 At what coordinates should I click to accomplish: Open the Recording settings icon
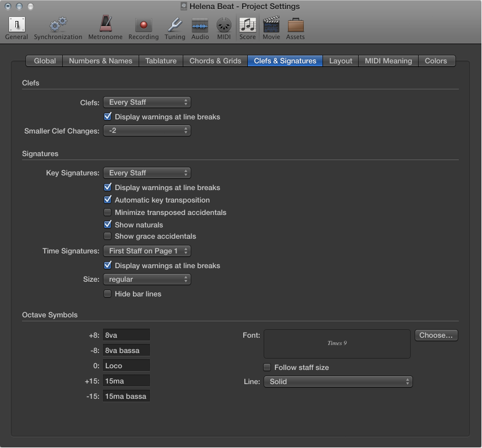coord(143,25)
